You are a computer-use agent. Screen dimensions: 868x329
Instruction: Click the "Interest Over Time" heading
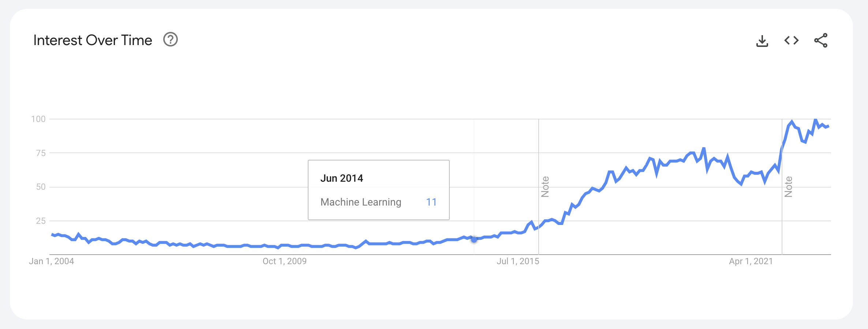(x=93, y=40)
